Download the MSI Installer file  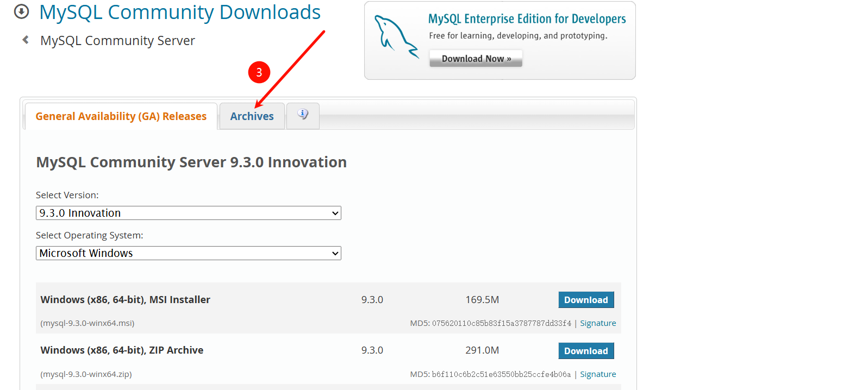point(586,300)
